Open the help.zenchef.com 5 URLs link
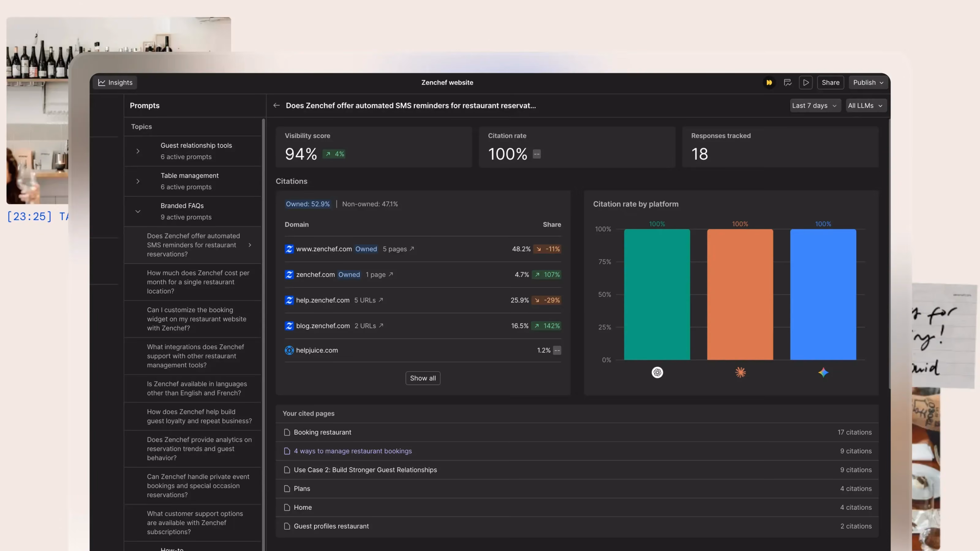Viewport: 980px width, 551px height. 369,300
